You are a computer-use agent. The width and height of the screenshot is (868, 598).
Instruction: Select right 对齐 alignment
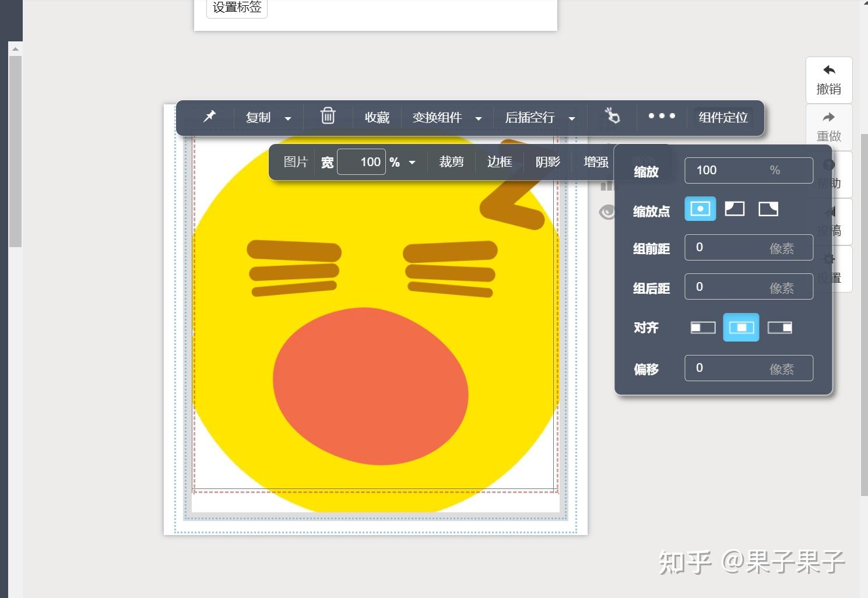780,328
